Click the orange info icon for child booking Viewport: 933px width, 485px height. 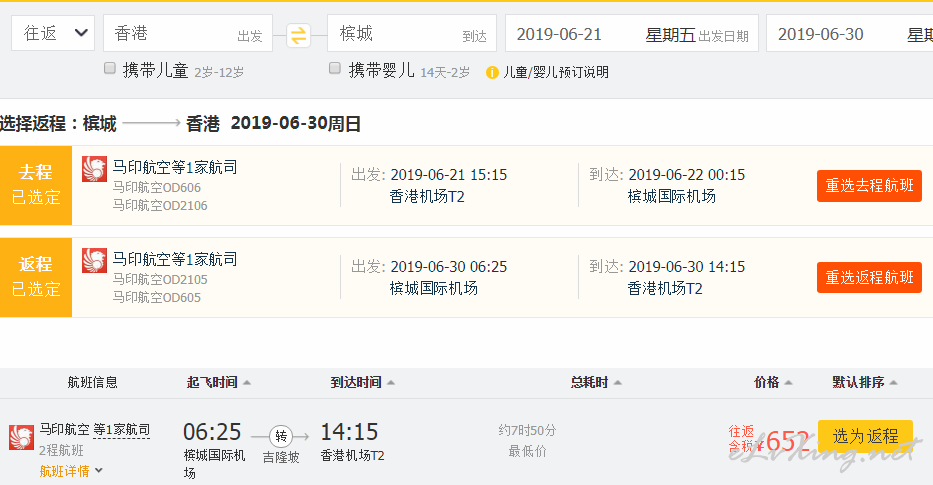click(x=492, y=73)
